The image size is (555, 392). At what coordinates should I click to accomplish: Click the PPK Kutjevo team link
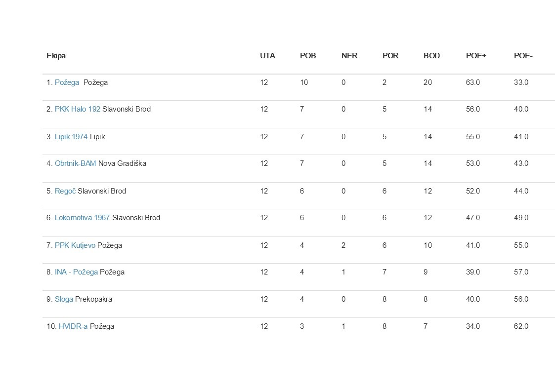tap(75, 245)
